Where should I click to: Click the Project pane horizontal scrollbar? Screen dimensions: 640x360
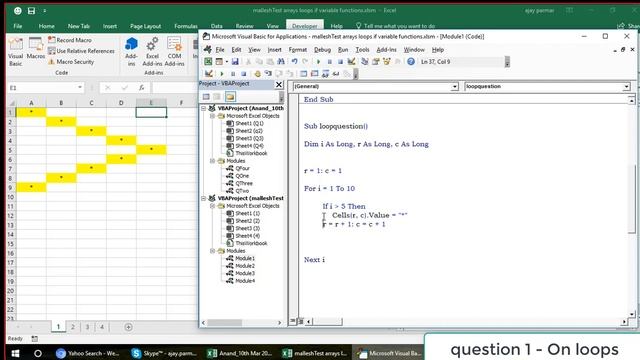point(224,322)
